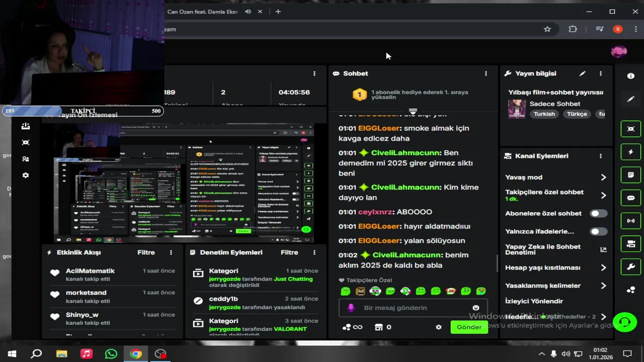The width and height of the screenshot is (644, 362).
Task: Click in Bir mesaj gönderin field
Action: tap(413, 308)
